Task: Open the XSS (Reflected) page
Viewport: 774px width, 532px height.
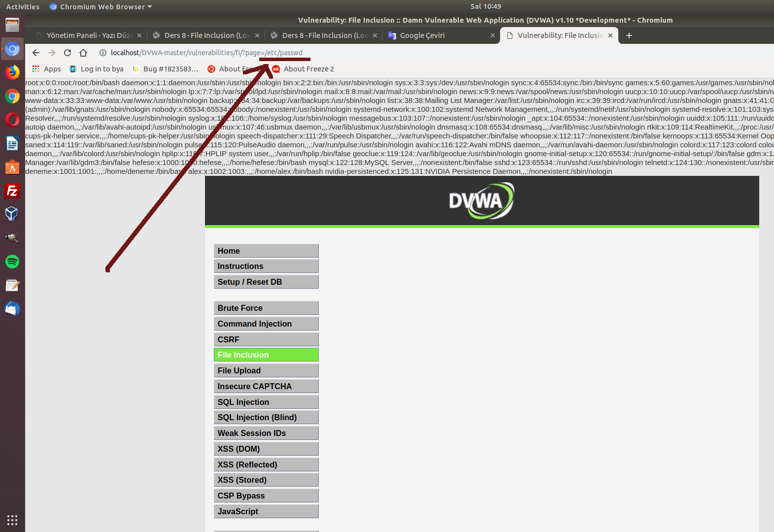Action: pyautogui.click(x=266, y=465)
